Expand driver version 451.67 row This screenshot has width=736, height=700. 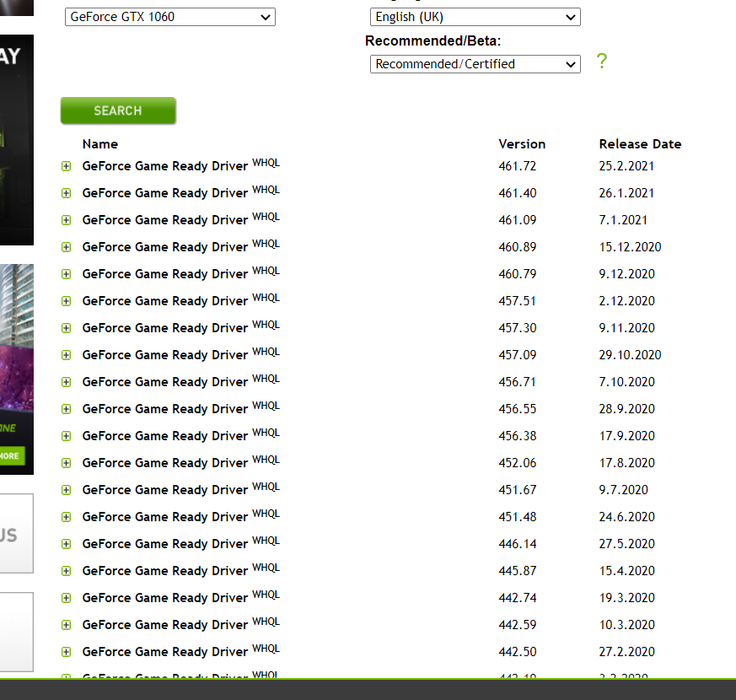tap(67, 490)
